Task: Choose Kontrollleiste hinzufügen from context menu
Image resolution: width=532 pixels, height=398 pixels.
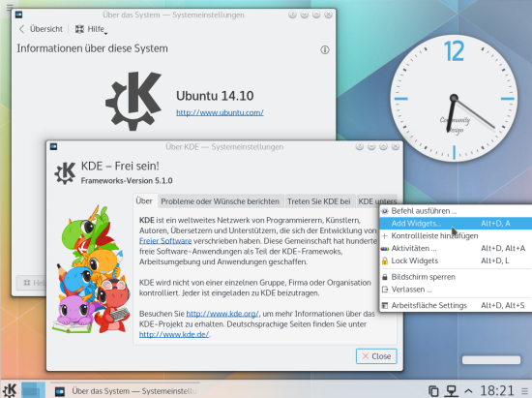Action: (x=456, y=235)
